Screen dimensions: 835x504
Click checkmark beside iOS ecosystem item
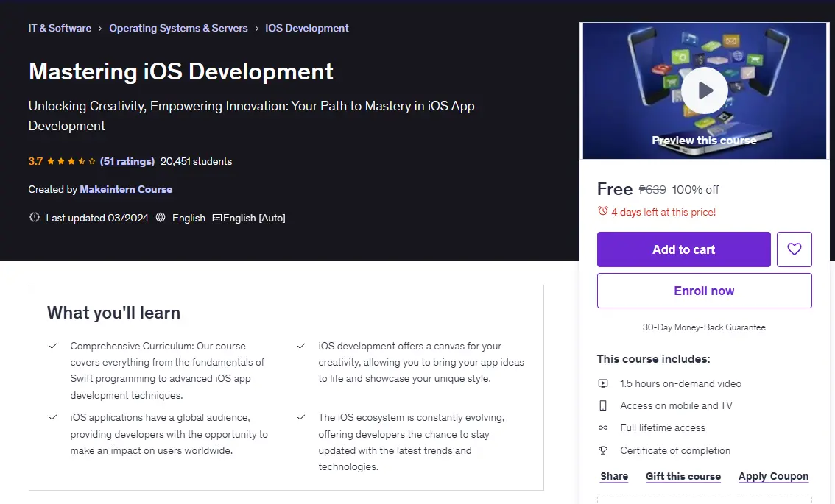pos(301,417)
